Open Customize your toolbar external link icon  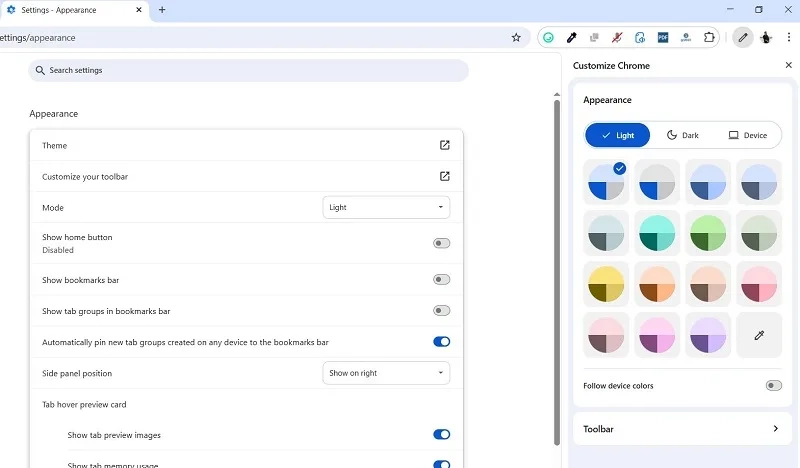point(444,176)
